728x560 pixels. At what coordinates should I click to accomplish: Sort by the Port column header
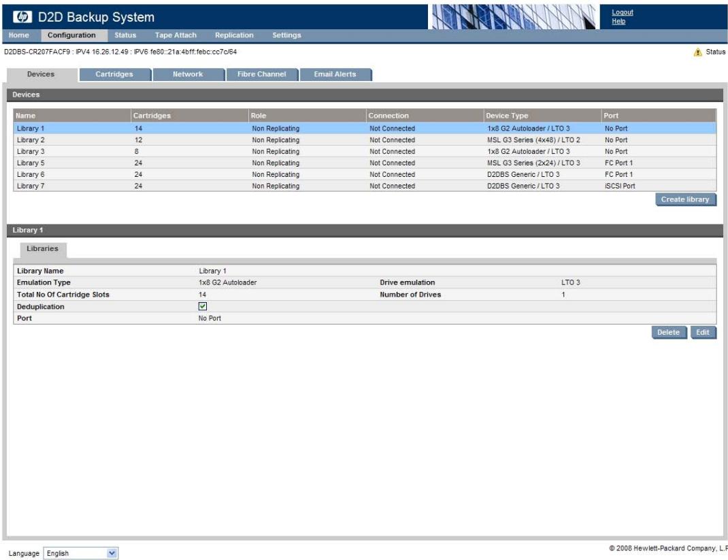pyautogui.click(x=659, y=116)
